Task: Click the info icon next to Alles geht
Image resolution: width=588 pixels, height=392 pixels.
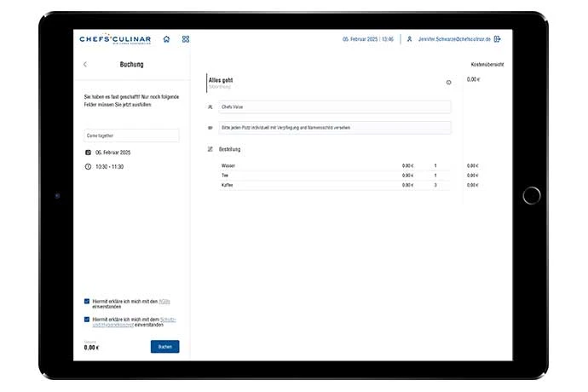Action: click(x=448, y=83)
